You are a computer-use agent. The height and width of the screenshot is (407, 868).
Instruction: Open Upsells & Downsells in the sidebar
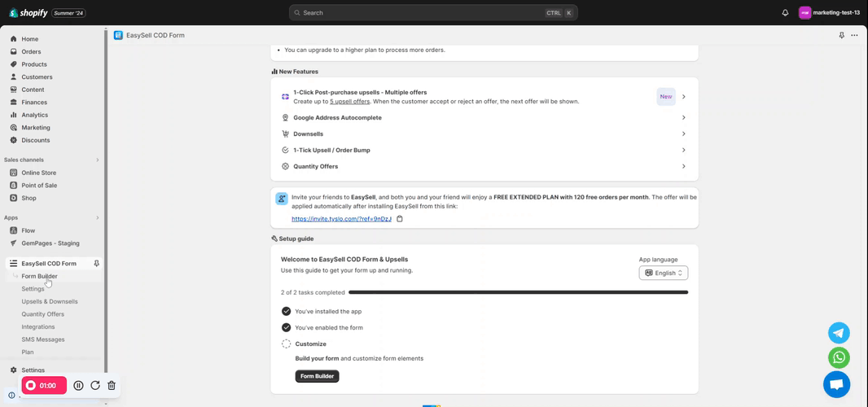(50, 301)
